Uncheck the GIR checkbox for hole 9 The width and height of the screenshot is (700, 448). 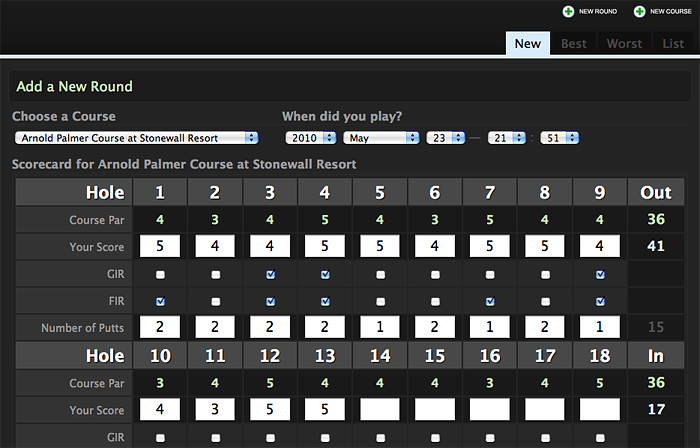click(600, 275)
